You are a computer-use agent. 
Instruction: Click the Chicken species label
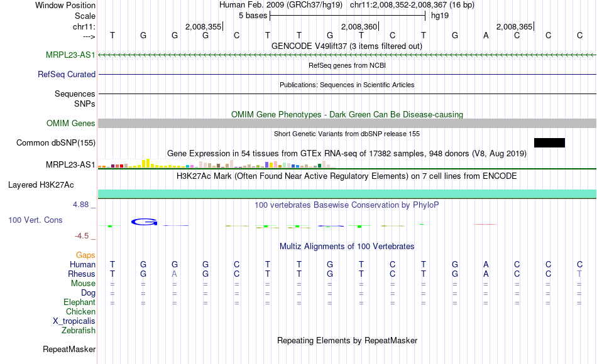click(x=80, y=311)
